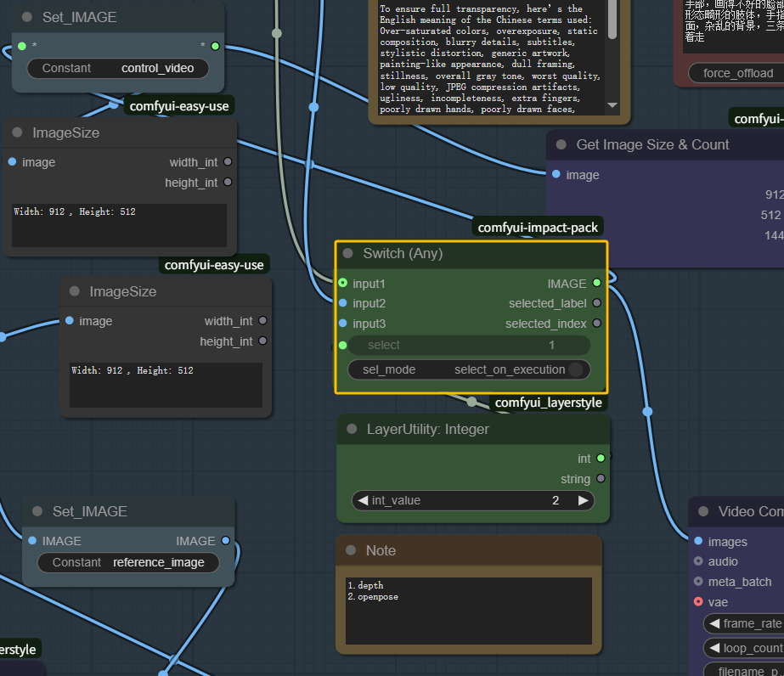Toggle the force_offload option
Image resolution: width=784 pixels, height=676 pixels.
click(x=736, y=73)
